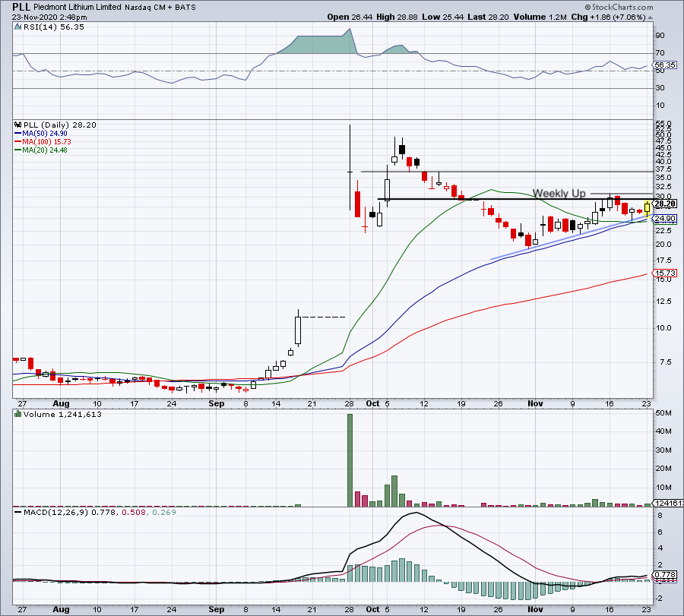Click the green MA(20) line swatch in legend
The height and width of the screenshot is (616, 684).
coord(18,150)
